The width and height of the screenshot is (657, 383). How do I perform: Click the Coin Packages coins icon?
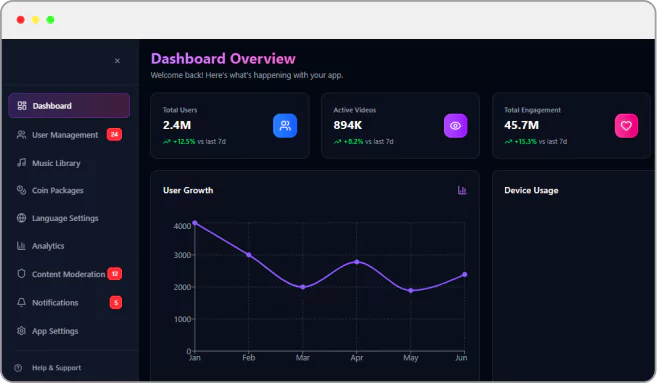[21, 190]
